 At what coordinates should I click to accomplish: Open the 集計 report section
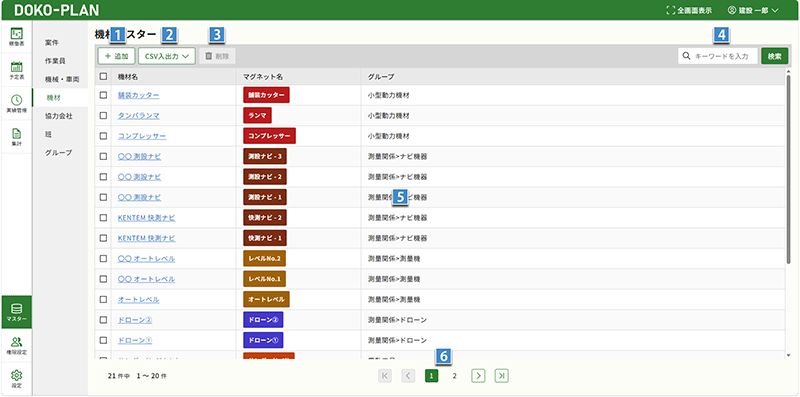click(x=17, y=137)
